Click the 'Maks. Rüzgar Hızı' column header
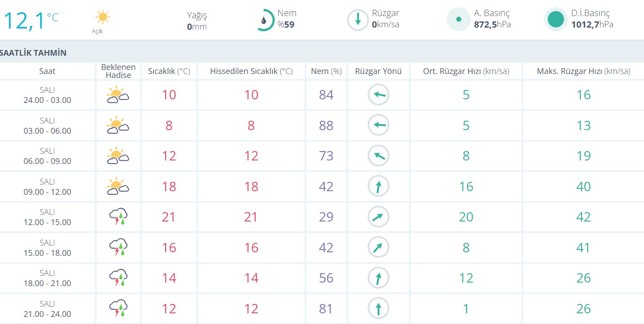The height and width of the screenshot is (324, 644). pyautogui.click(x=583, y=71)
